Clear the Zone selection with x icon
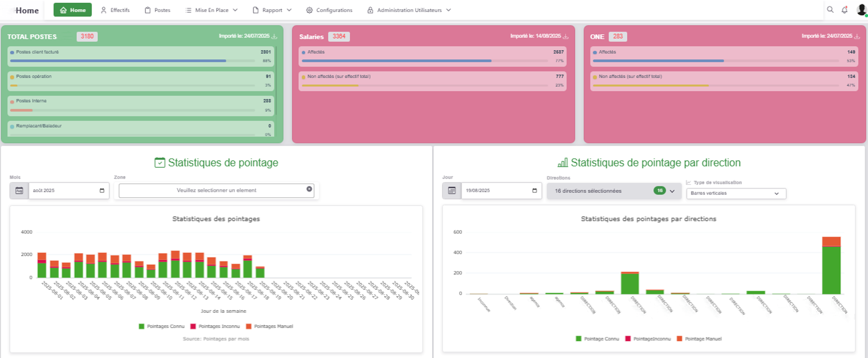The width and height of the screenshot is (868, 358). tap(309, 189)
